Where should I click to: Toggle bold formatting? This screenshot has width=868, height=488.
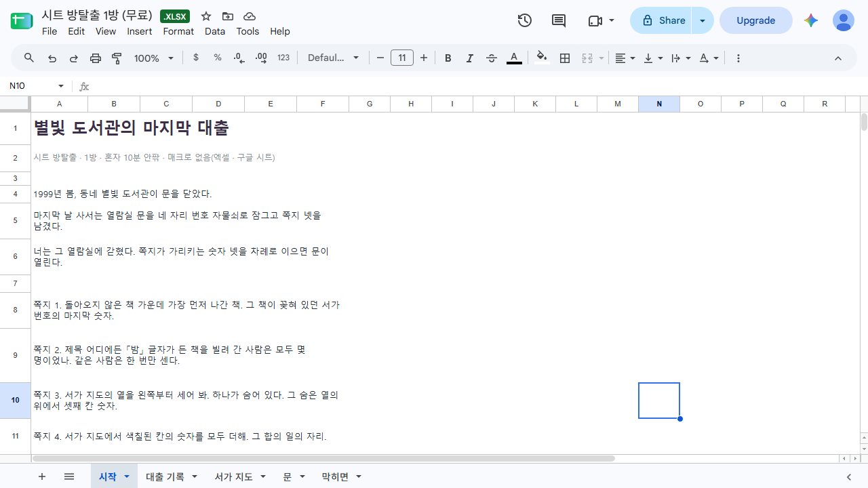(448, 58)
